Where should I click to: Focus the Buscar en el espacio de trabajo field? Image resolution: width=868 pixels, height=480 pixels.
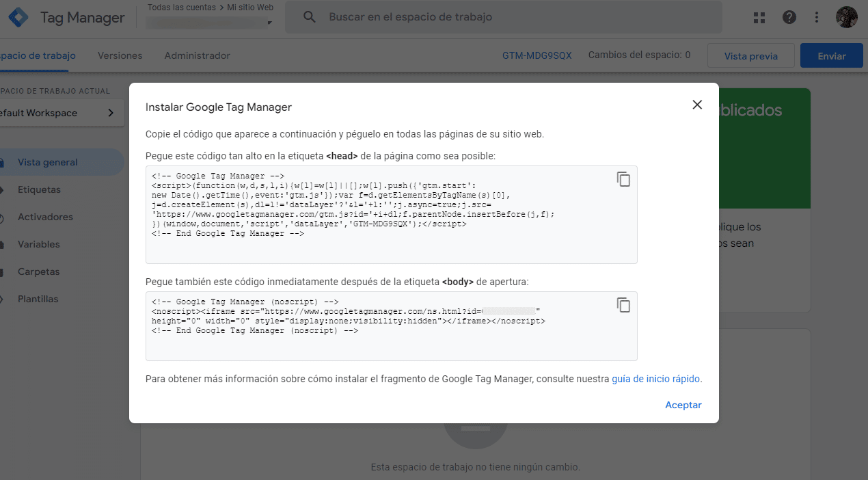tap(504, 17)
